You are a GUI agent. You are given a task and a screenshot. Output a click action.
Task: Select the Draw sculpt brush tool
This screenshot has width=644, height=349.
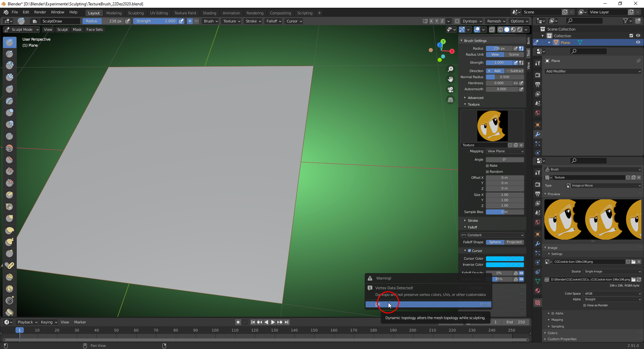tap(9, 42)
